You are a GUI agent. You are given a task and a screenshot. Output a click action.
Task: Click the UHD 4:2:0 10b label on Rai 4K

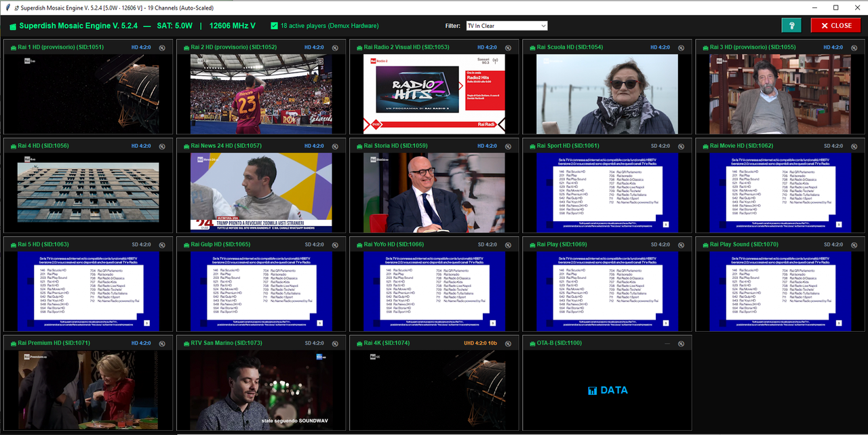pos(481,343)
